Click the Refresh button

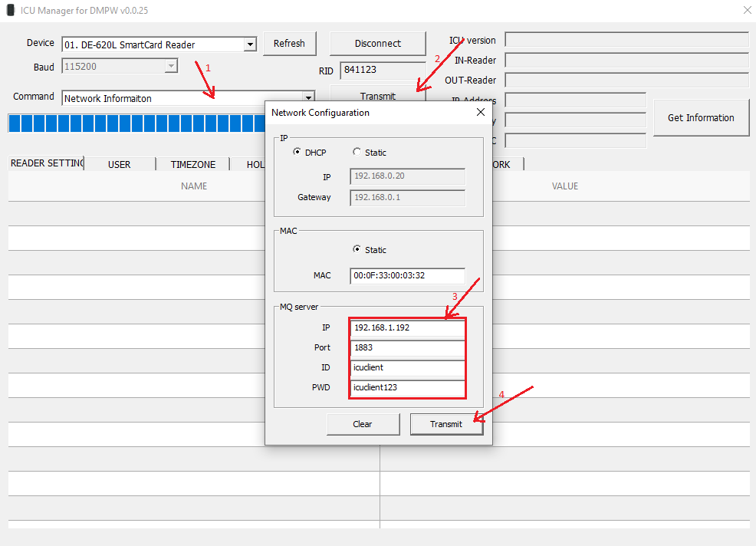click(x=289, y=44)
